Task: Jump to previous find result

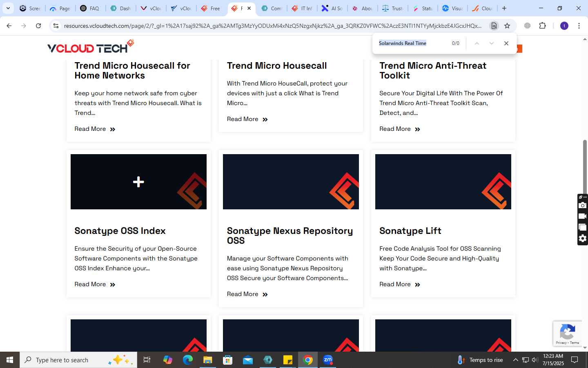Action: tap(477, 43)
